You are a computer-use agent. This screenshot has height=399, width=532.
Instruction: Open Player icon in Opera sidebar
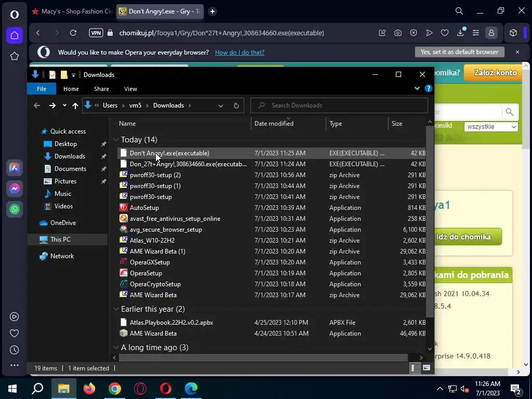click(x=14, y=316)
